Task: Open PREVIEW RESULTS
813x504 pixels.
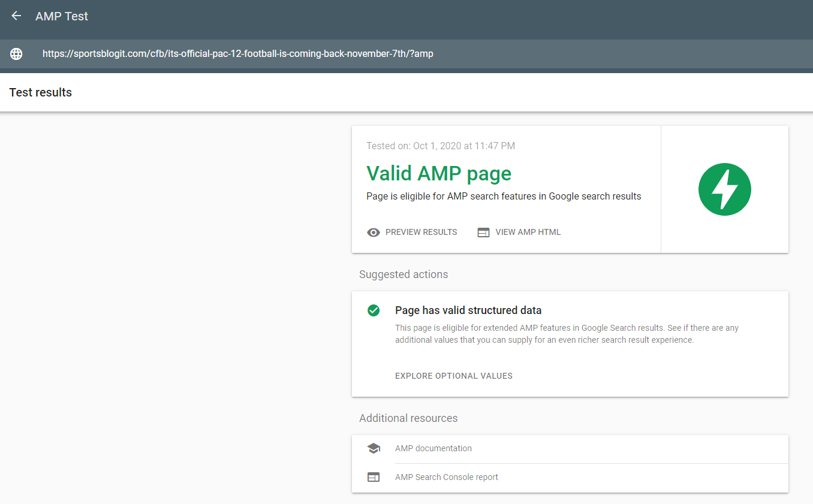Action: tap(421, 233)
